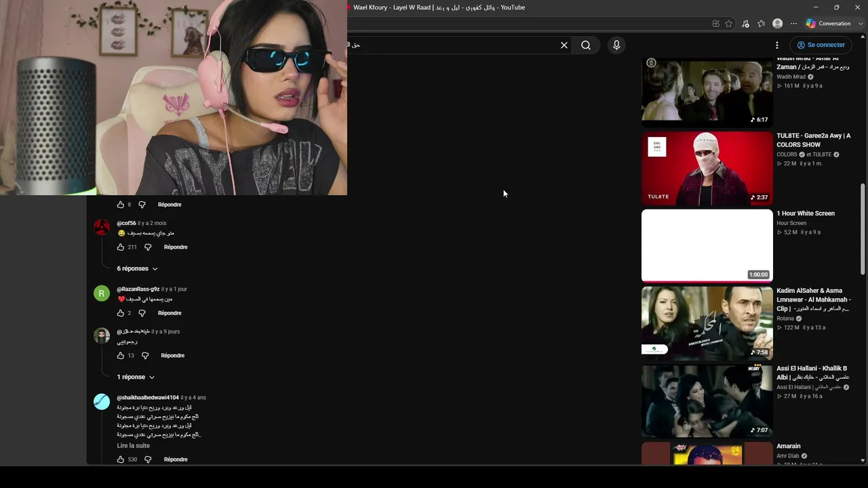Dislike the @cof56 comment
The width and height of the screenshot is (868, 488).
148,247
